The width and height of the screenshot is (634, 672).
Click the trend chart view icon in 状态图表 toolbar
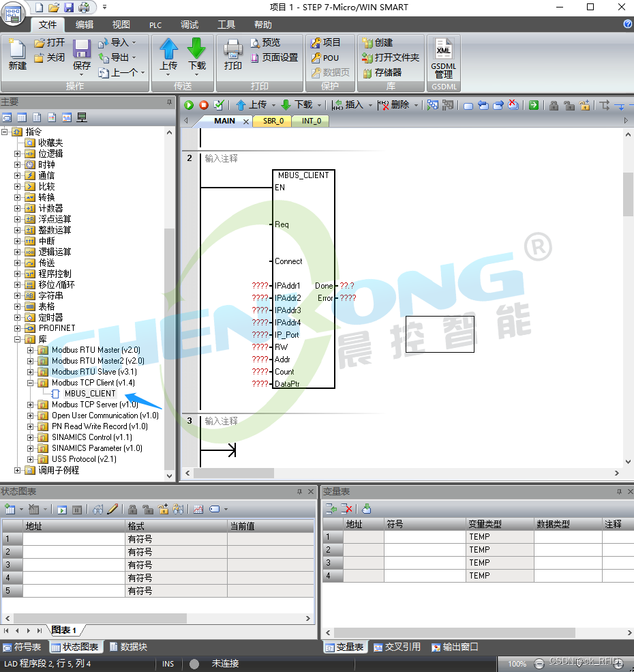click(198, 509)
